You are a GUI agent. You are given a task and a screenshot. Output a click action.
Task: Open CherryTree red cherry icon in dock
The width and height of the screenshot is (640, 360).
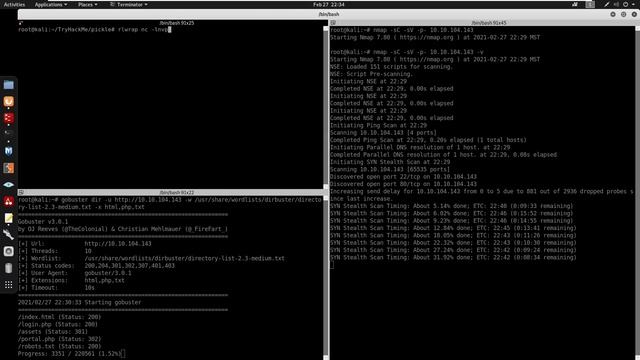9,201
